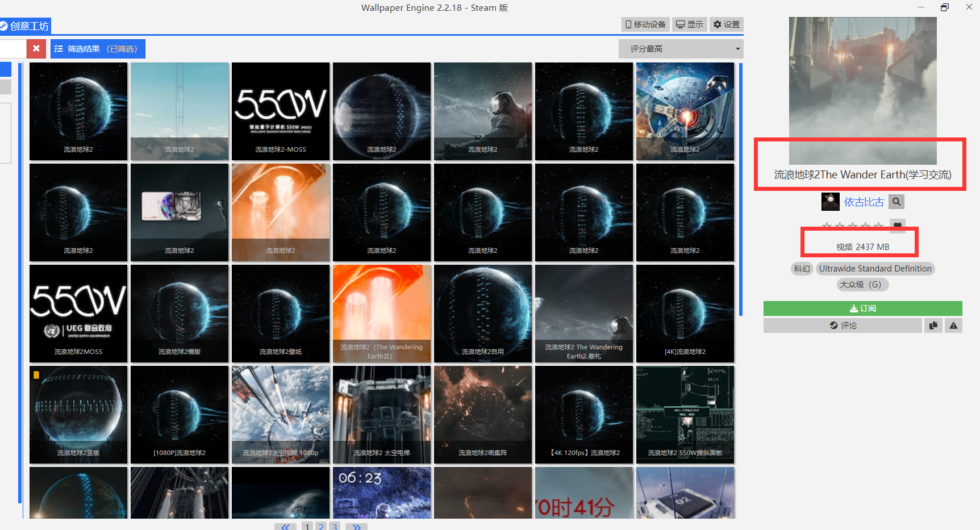Screen dimensions: 980x530
Task: Open 设置 settings gear button
Action: [727, 24]
